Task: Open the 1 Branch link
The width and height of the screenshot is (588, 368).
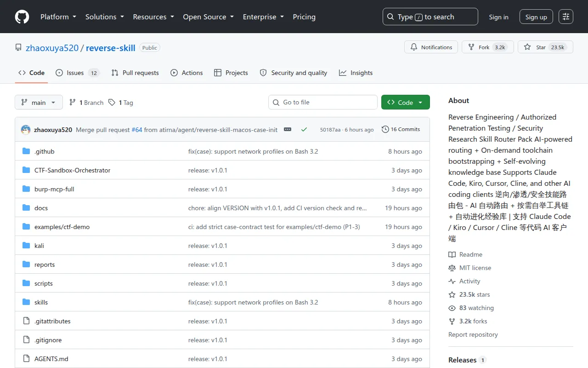Action: 86,103
